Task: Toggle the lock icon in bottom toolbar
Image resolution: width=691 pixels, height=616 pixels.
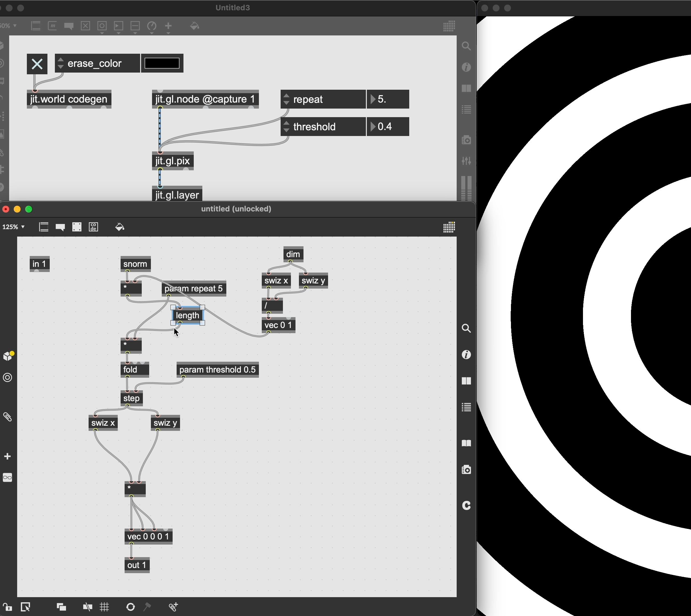Action: pos(7,607)
